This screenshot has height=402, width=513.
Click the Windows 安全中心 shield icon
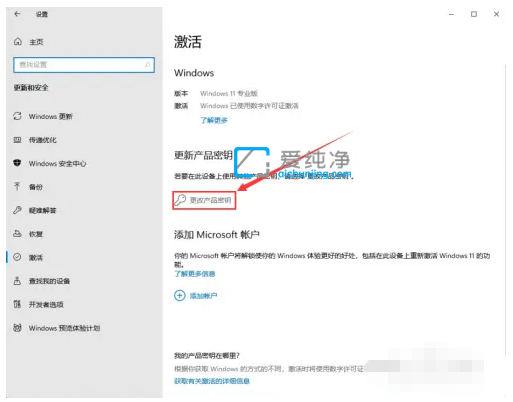click(x=17, y=163)
